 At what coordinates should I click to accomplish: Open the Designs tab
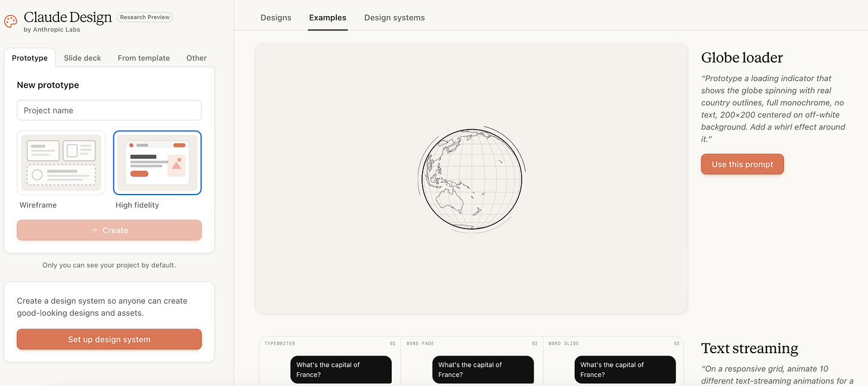pos(276,18)
